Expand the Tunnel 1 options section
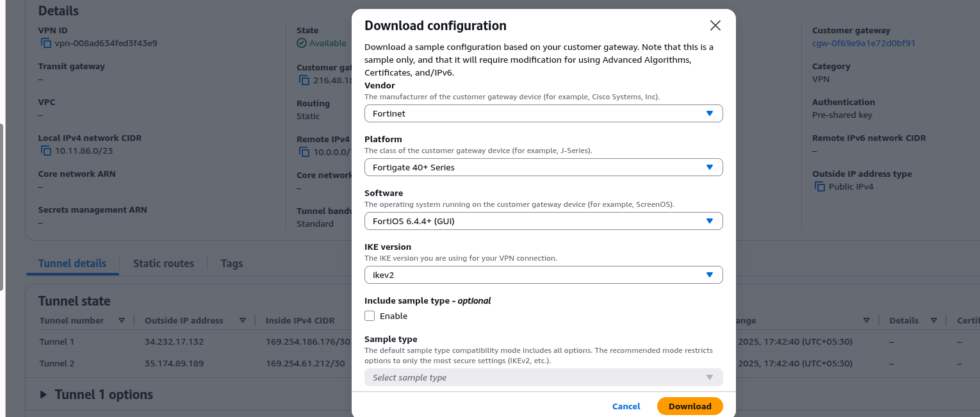Viewport: 980px width, 417px height. click(x=44, y=395)
